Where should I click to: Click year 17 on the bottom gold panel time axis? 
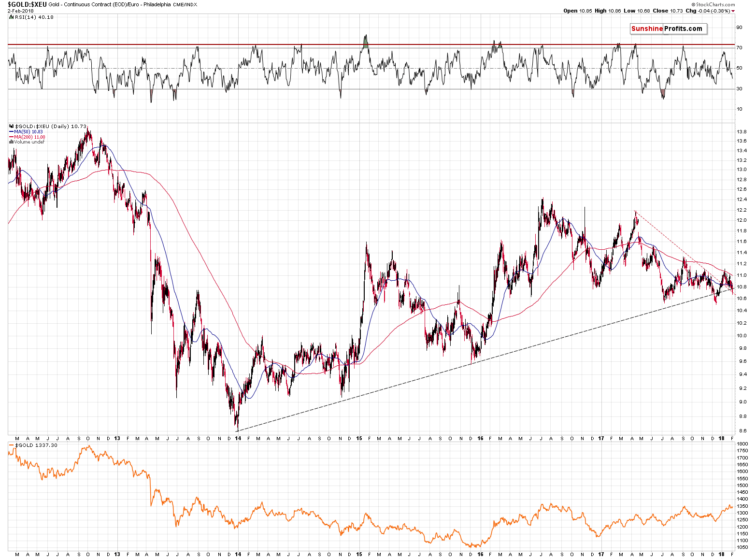tap(601, 554)
